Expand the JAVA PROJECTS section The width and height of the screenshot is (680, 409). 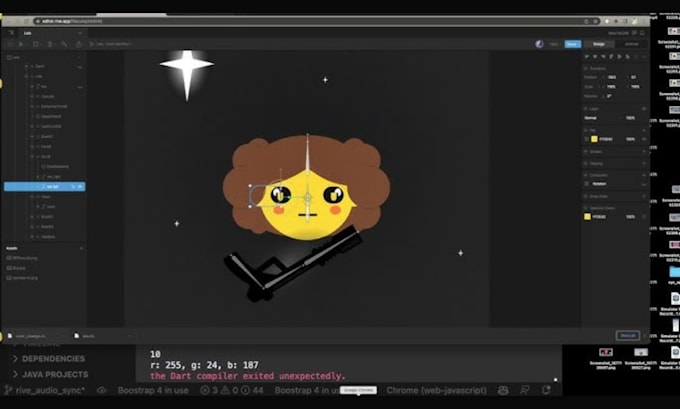[50, 374]
